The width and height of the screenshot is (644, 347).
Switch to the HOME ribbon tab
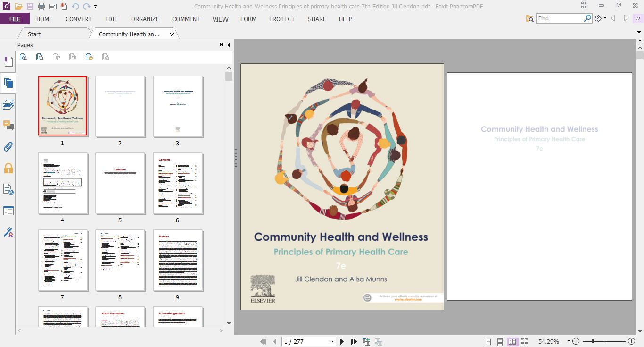point(44,19)
